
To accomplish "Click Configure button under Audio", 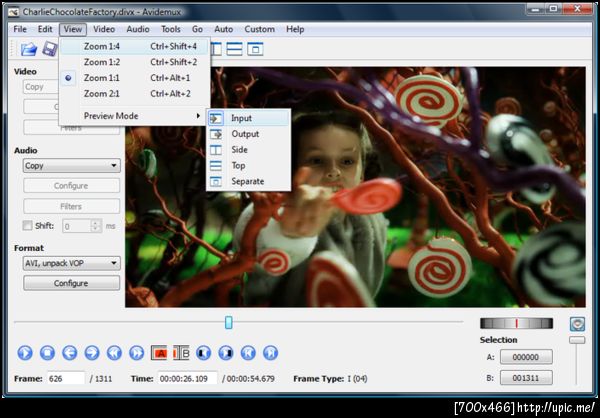I will [72, 186].
